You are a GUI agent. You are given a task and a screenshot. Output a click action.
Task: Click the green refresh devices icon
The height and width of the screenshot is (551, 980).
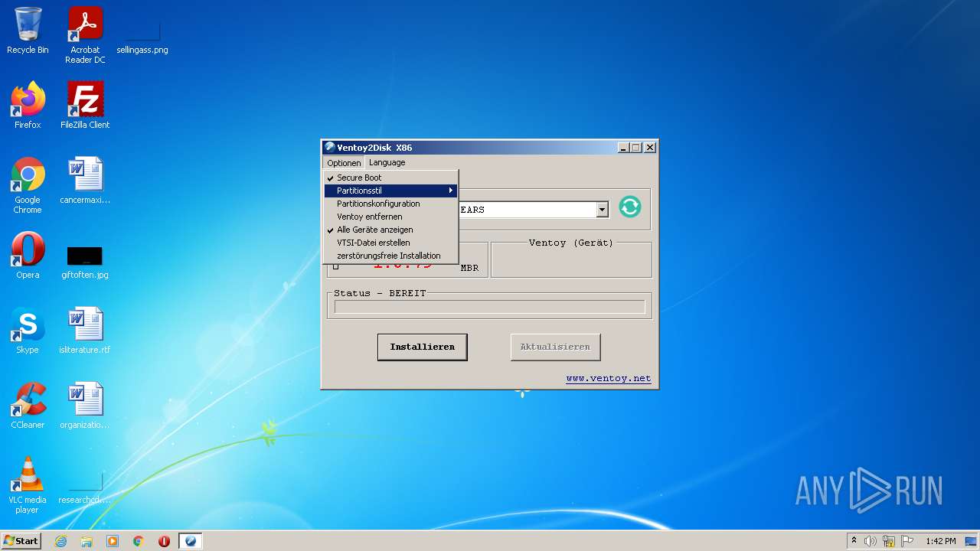coord(629,207)
